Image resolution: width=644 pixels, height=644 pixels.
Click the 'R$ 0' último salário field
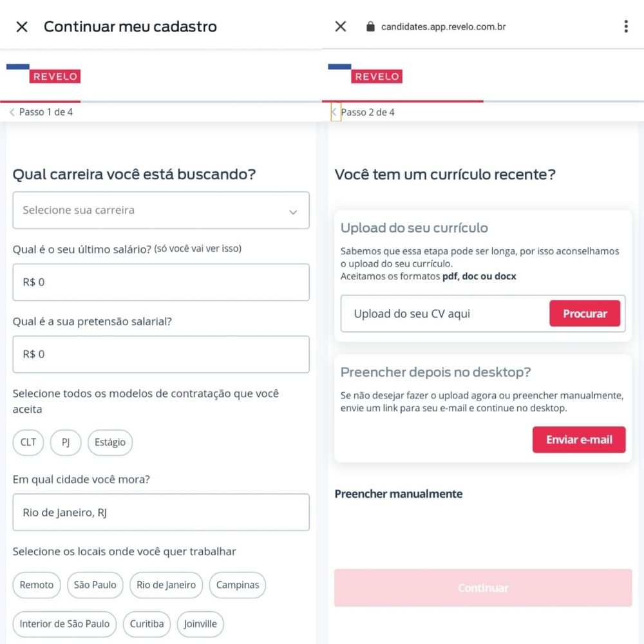(x=161, y=282)
